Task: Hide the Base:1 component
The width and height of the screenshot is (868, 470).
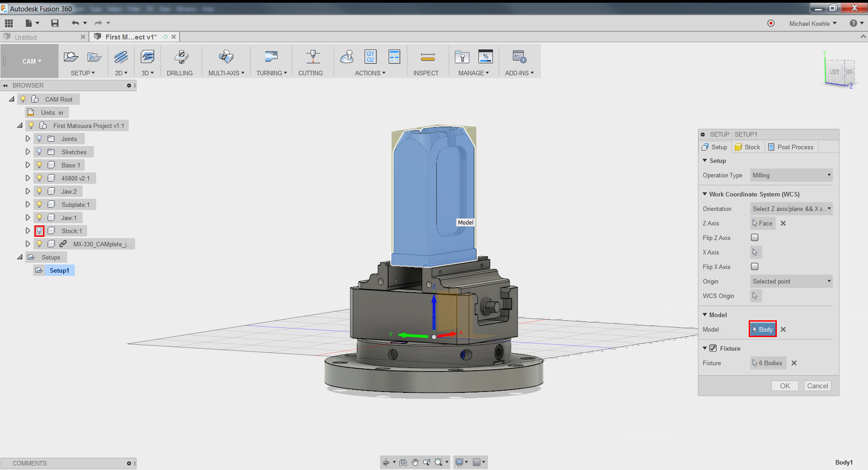Action: (39, 165)
